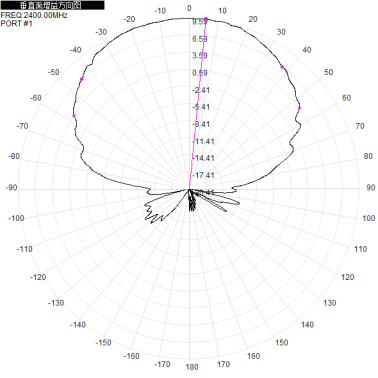
Task: Click the 9.59 gain scale label
Action: (200, 22)
